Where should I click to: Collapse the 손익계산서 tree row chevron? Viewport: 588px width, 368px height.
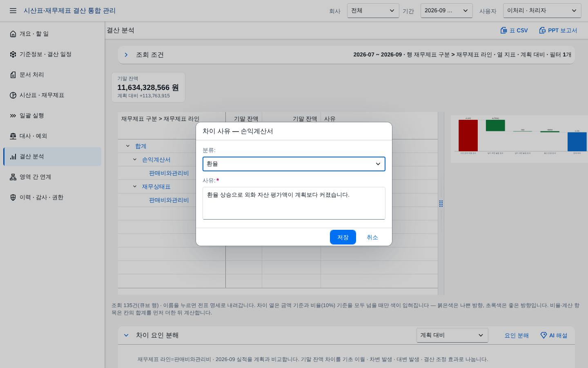pyautogui.click(x=135, y=159)
